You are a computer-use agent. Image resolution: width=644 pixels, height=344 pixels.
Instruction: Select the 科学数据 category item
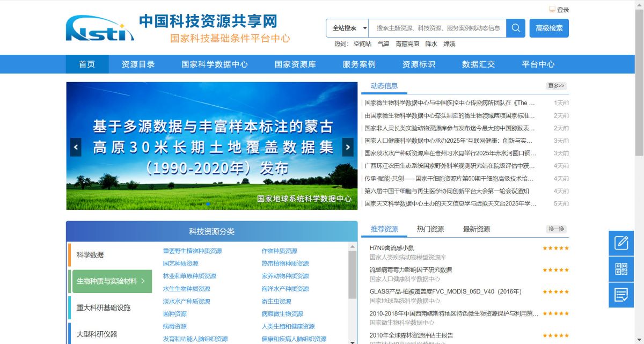tap(90, 255)
